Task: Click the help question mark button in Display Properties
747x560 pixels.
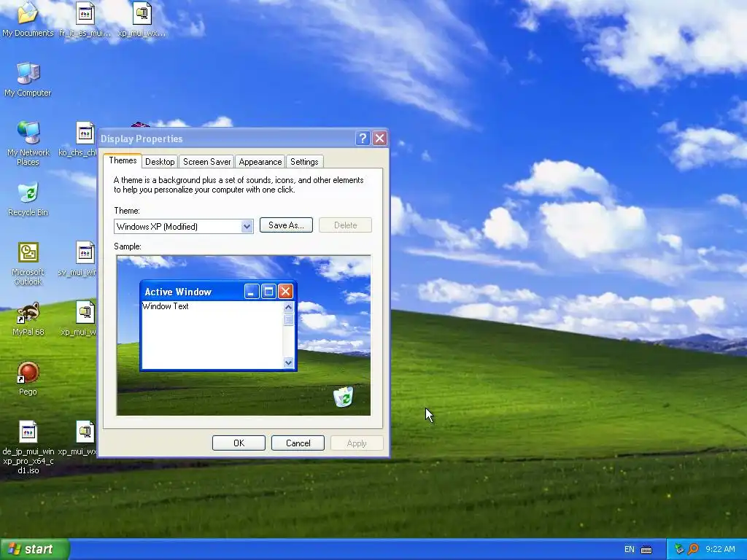Action: 363,139
